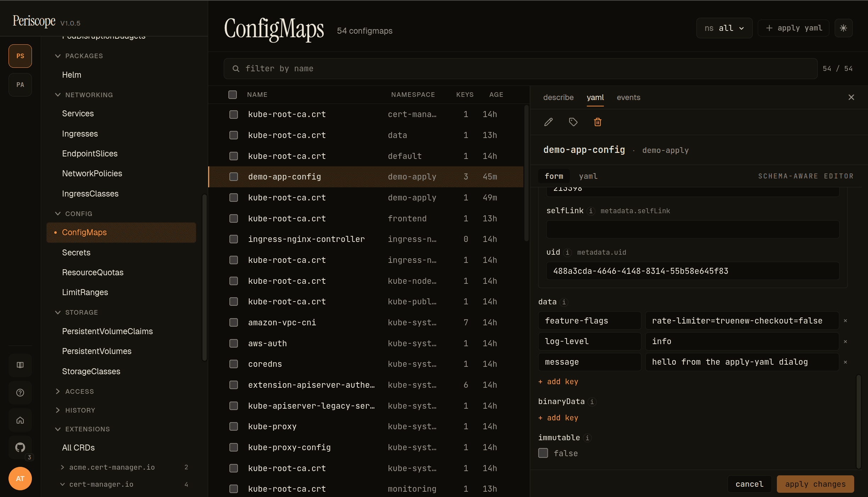The image size is (868, 497).
Task: Open the docs book icon
Action: (20, 365)
